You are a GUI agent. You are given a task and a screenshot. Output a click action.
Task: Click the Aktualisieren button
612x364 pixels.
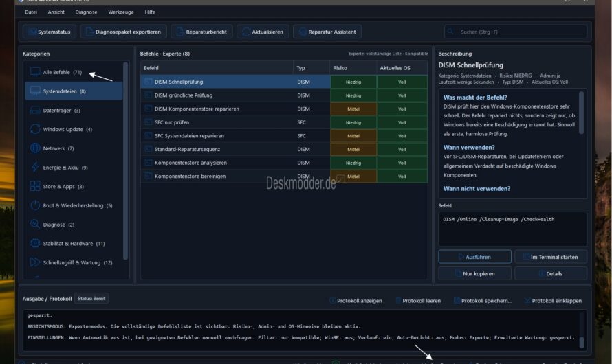click(x=263, y=32)
